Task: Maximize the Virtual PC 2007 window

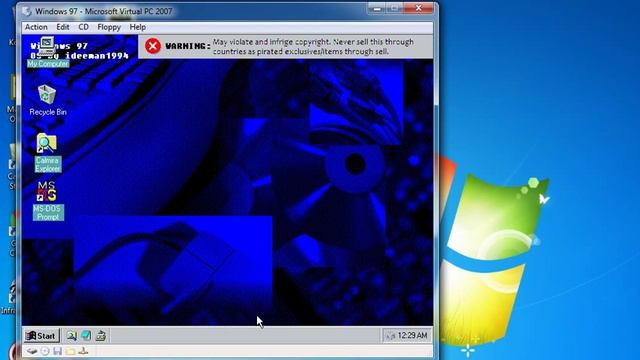Action: (394, 8)
